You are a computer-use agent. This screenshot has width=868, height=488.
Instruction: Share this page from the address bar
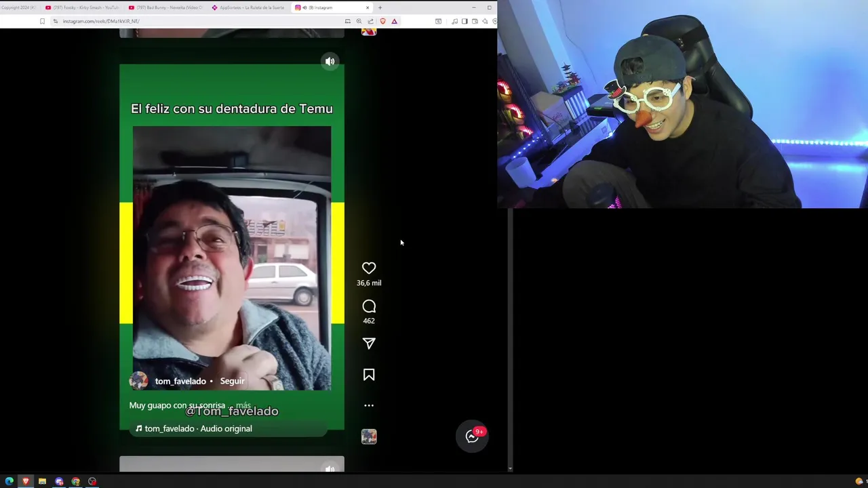[370, 21]
